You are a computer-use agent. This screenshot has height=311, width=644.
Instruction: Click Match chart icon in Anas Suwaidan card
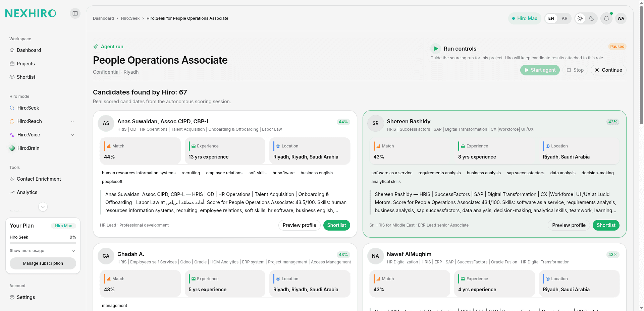pyautogui.click(x=109, y=146)
